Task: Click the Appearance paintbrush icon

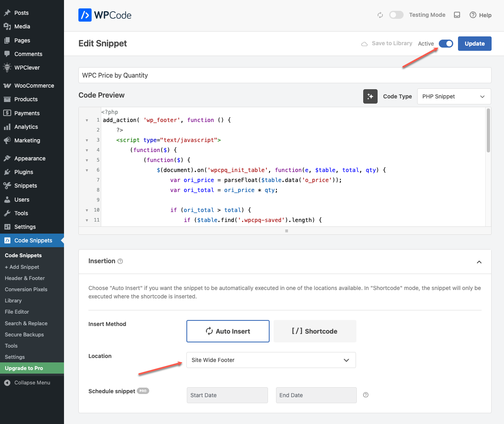Action: coord(7,158)
